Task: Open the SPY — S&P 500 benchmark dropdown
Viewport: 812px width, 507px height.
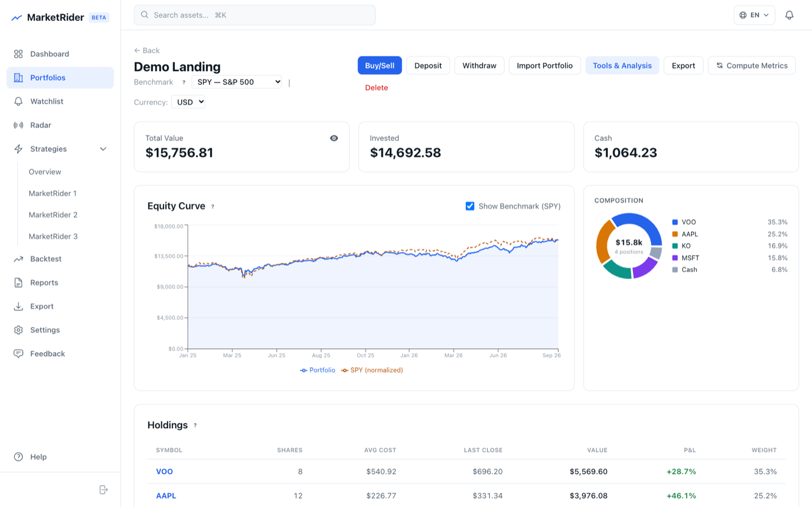Action: coord(237,82)
